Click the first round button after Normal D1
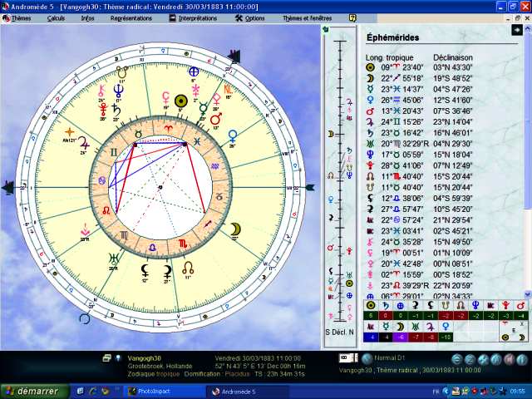This screenshot has width=532, height=399. click(457, 359)
